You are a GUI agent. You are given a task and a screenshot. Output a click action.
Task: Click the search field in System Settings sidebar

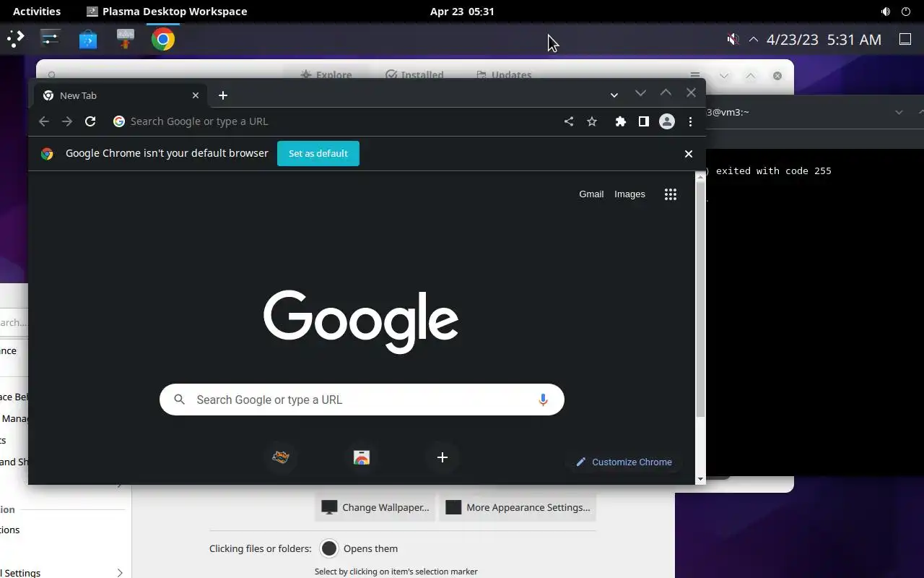(14, 323)
